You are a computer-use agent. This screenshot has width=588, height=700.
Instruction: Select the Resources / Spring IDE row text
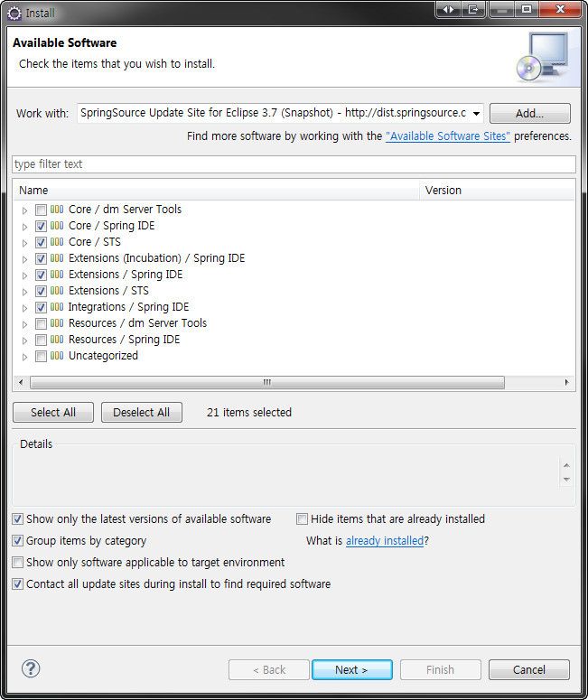coord(124,340)
